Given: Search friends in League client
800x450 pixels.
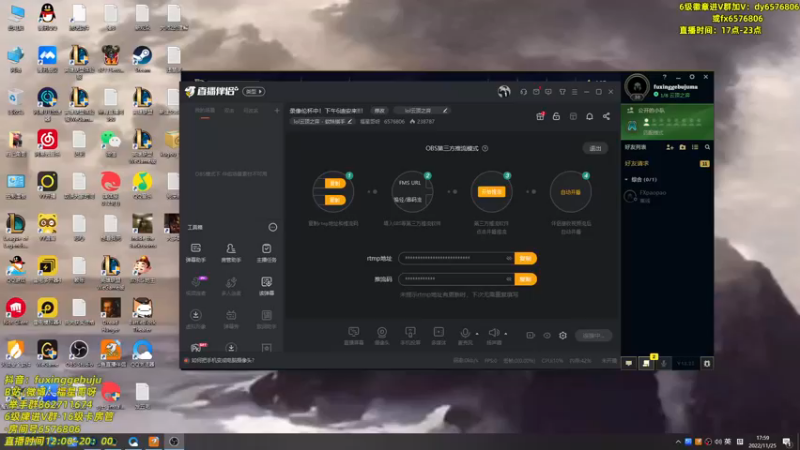Looking at the screenshot, I should click(708, 147).
